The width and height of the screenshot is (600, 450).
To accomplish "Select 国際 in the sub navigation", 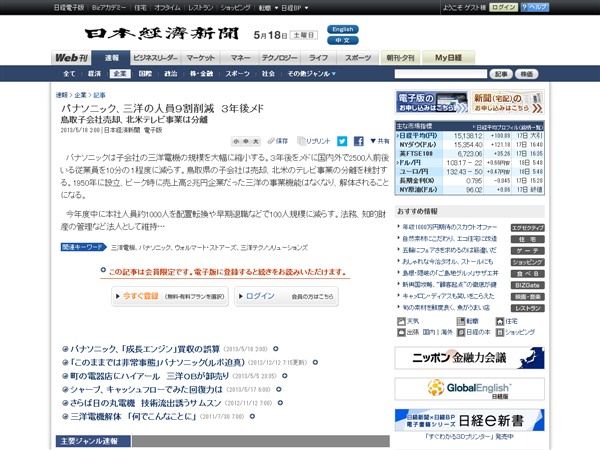I will coord(145,73).
